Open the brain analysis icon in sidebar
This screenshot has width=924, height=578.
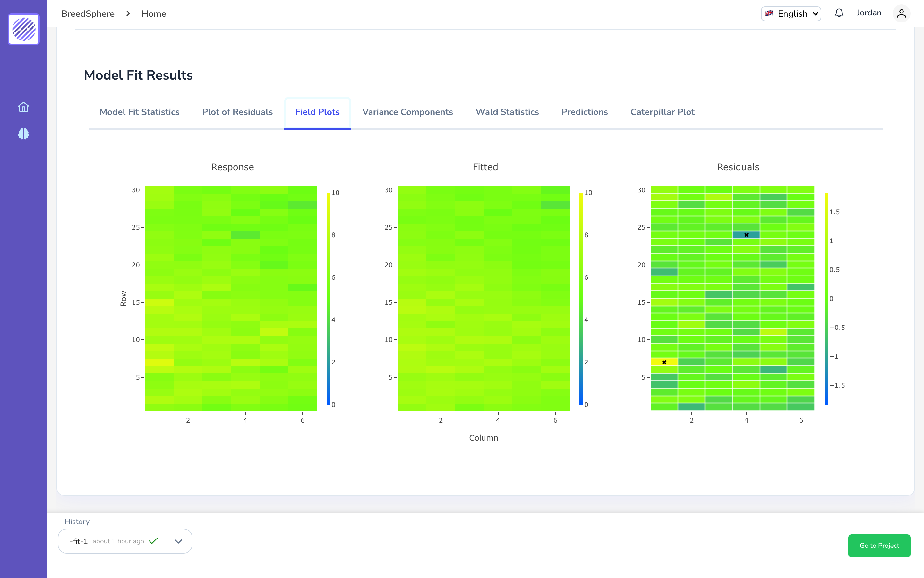click(24, 134)
